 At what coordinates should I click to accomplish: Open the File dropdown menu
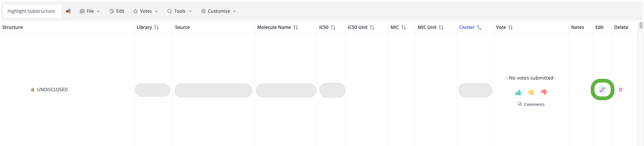coord(90,11)
